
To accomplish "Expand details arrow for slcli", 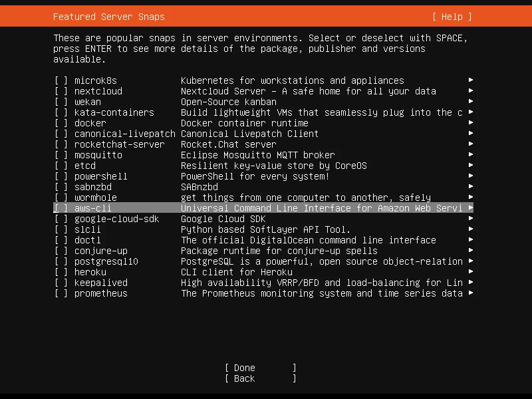I will [471, 229].
